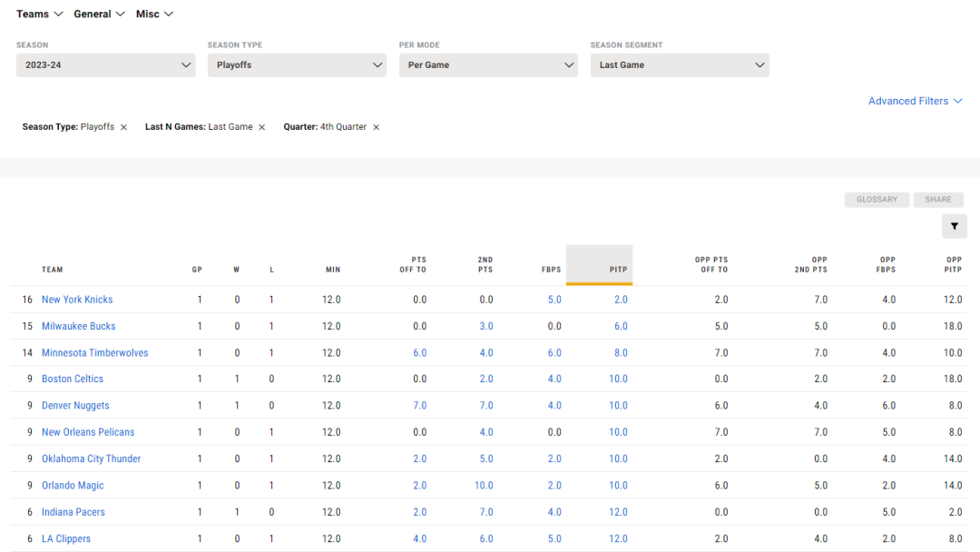
Task: Click Timberwolves PITP value 8.0
Action: tap(621, 352)
